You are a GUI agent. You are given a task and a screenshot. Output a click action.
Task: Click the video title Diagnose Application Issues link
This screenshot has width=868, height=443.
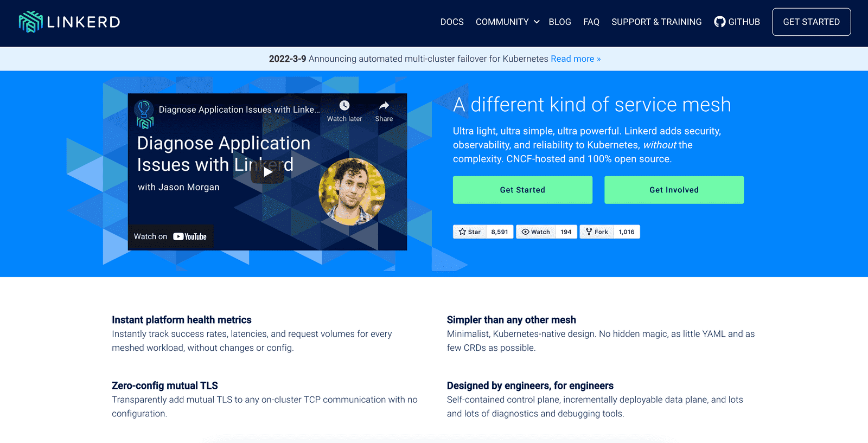(239, 110)
